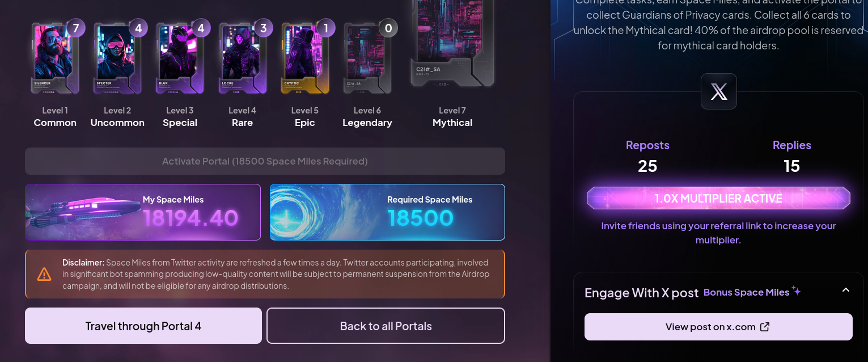Click the X (Twitter) logo icon
This screenshot has width=868, height=362.
pos(718,91)
